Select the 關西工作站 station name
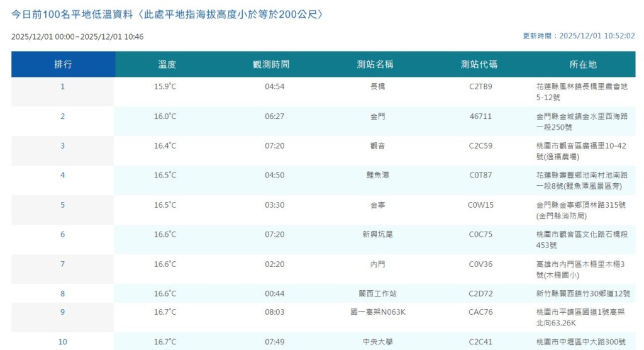 (x=378, y=294)
